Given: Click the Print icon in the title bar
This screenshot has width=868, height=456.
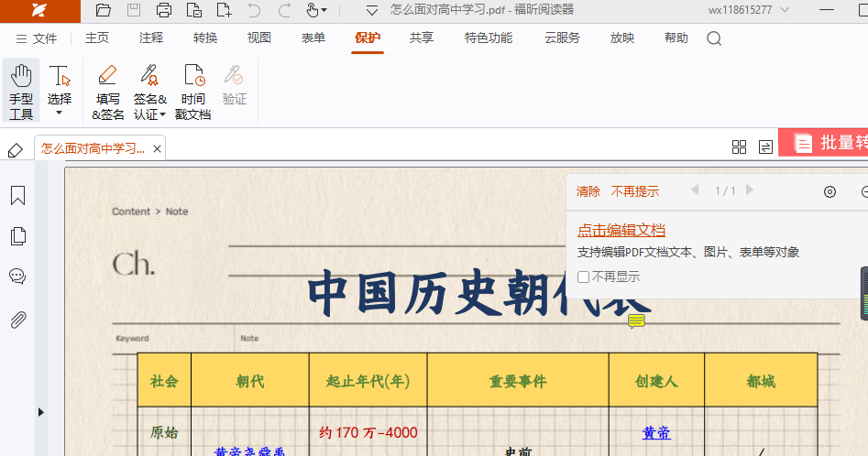Looking at the screenshot, I should 164,11.
